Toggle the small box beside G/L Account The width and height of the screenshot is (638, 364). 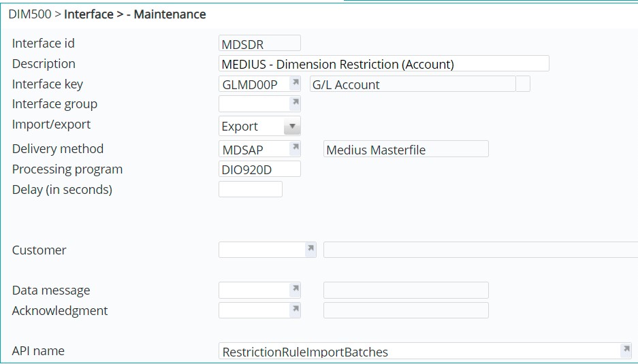pyautogui.click(x=523, y=84)
